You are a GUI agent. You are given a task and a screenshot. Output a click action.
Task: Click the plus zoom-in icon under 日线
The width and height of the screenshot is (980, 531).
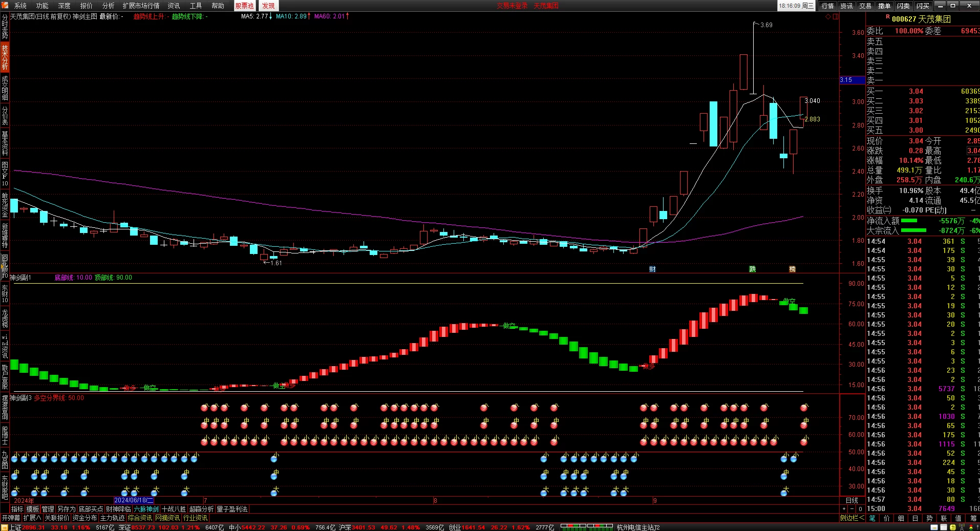click(844, 509)
